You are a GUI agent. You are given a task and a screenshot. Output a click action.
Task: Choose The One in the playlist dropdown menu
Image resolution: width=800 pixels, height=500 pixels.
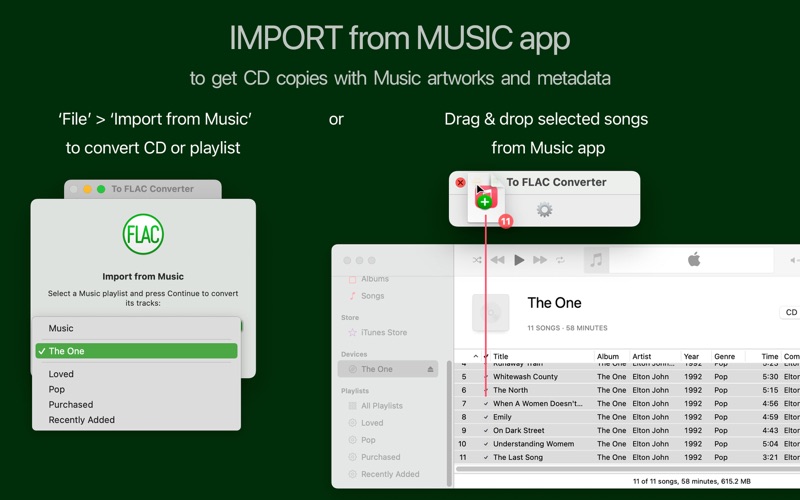(136, 351)
